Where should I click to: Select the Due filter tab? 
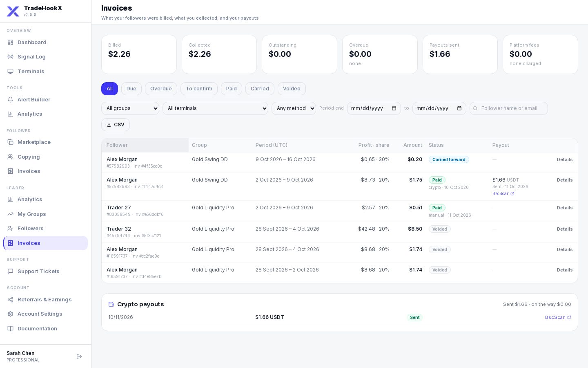pyautogui.click(x=131, y=89)
